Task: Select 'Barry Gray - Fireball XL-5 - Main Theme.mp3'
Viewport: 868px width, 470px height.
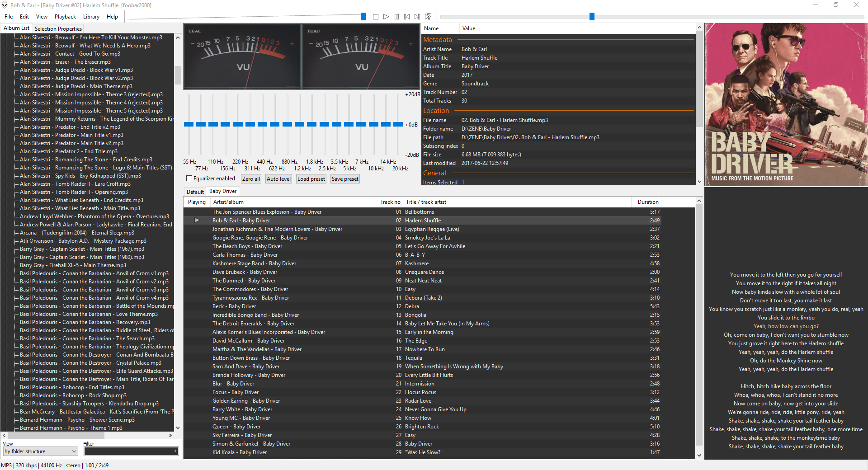Action: [73, 265]
